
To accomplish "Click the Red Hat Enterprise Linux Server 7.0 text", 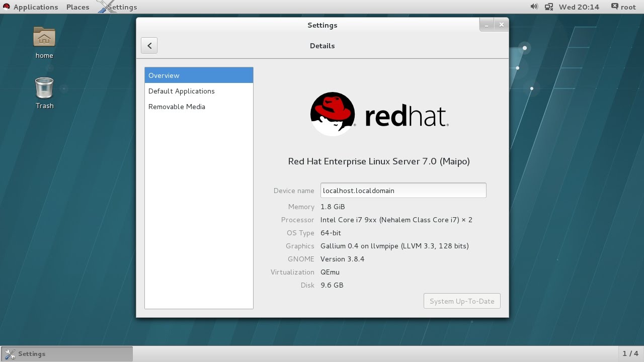I will [379, 161].
